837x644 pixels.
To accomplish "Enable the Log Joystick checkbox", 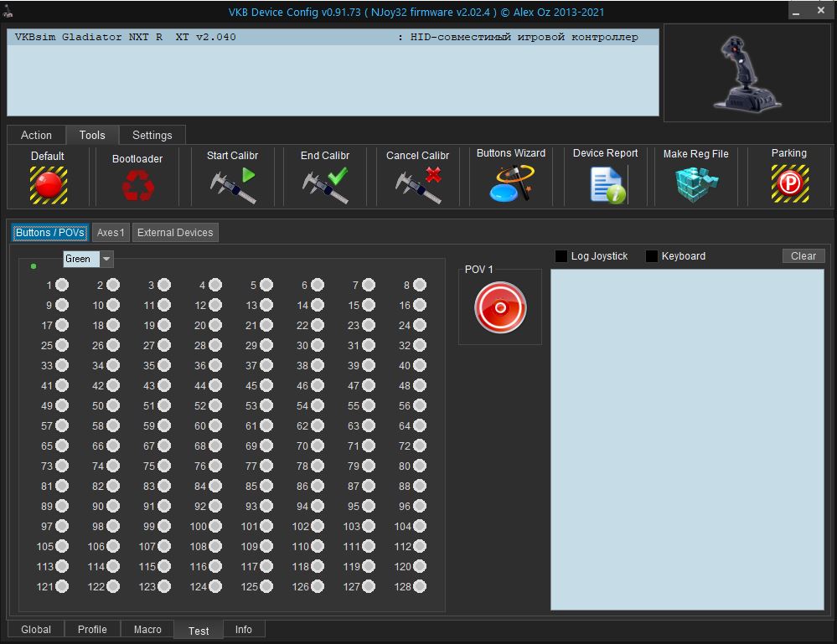I will [x=561, y=256].
